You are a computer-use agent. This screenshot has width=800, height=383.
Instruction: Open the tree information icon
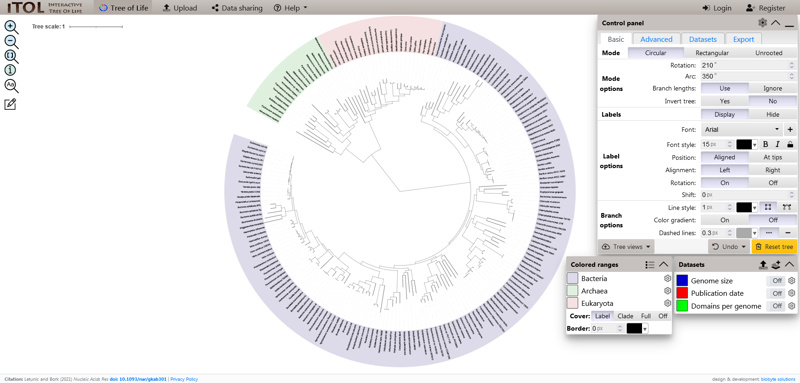coord(11,71)
